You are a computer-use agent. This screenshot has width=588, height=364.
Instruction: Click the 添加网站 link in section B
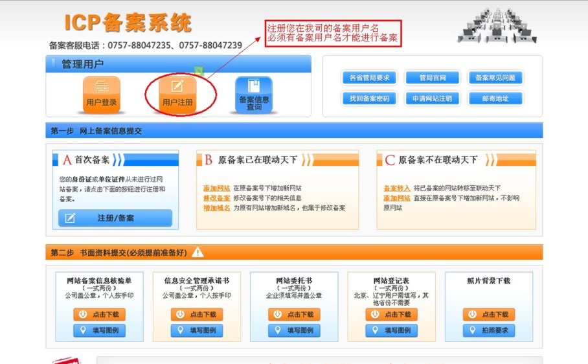pyautogui.click(x=216, y=188)
